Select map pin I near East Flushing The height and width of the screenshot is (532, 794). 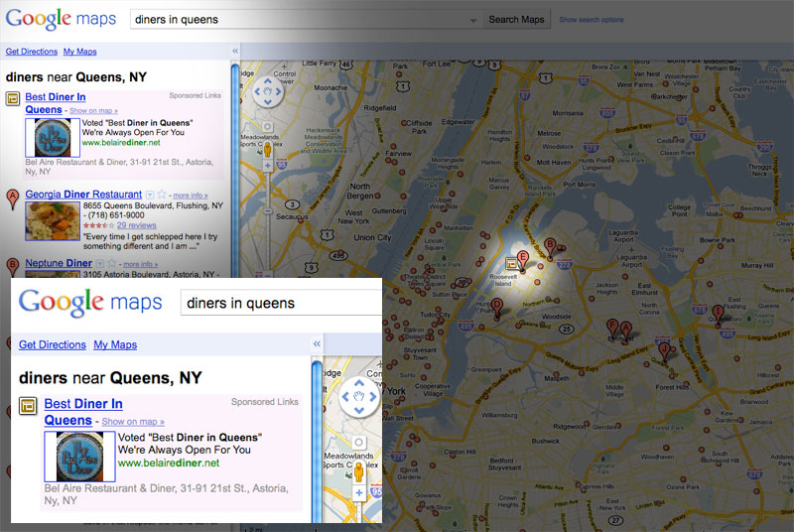(x=718, y=315)
